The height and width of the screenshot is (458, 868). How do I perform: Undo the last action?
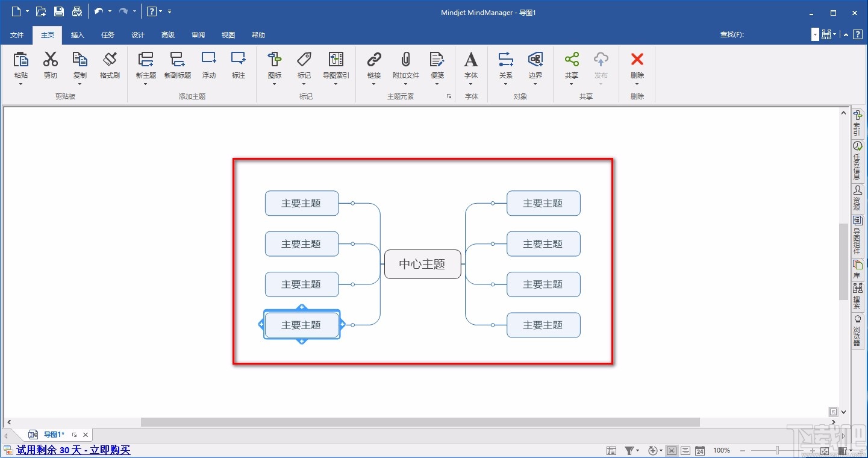[x=99, y=11]
